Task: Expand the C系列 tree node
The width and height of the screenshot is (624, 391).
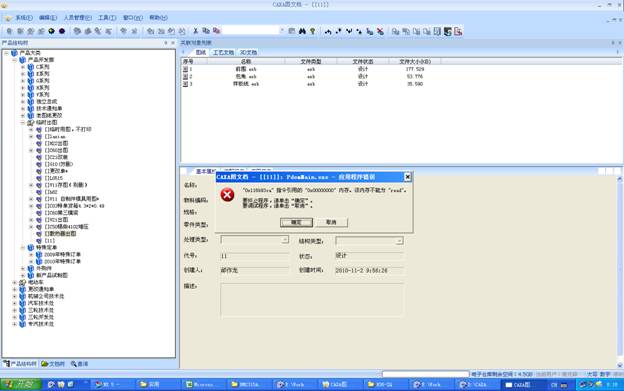Action: (23, 67)
